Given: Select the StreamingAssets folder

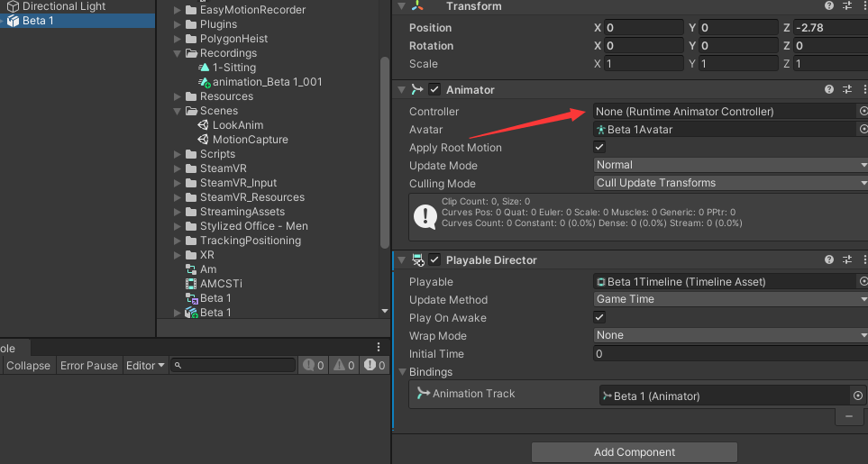Looking at the screenshot, I should pyautogui.click(x=235, y=212).
